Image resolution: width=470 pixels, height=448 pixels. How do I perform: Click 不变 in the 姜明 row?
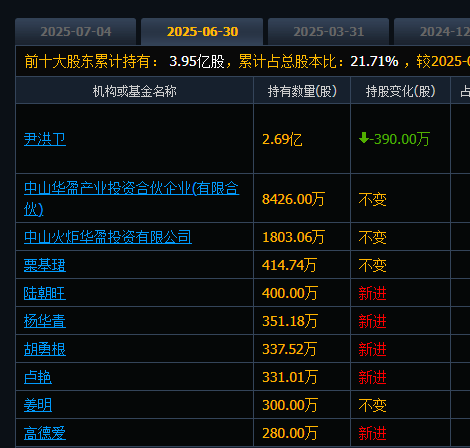372,406
